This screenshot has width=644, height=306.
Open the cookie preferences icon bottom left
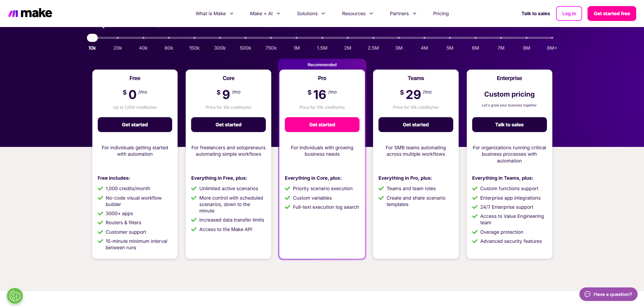(15, 296)
